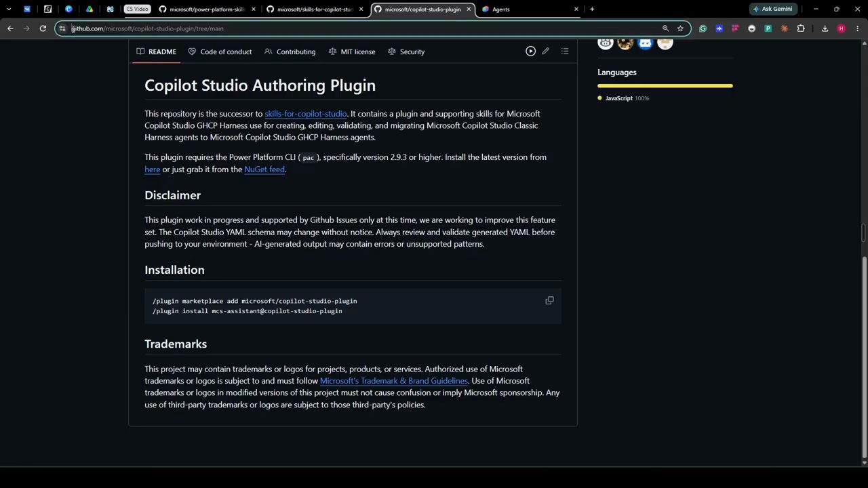Open the Security tab
The image size is (868, 488).
click(x=406, y=52)
